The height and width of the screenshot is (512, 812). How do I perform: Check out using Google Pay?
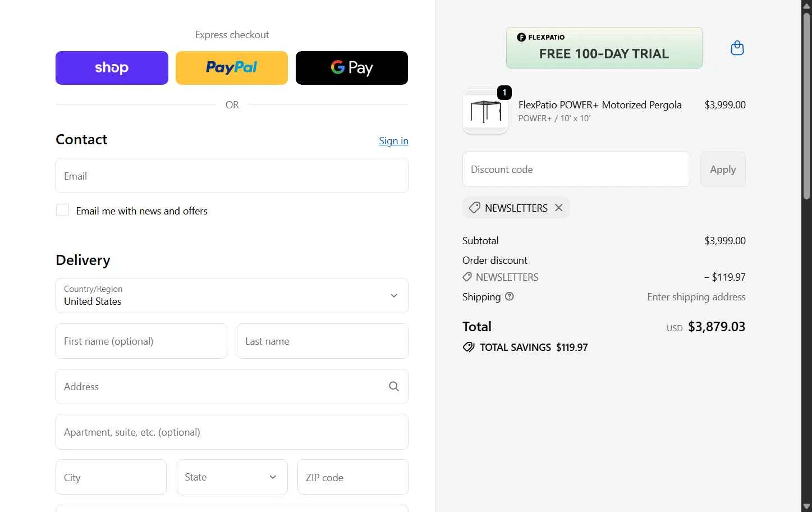[352, 68]
